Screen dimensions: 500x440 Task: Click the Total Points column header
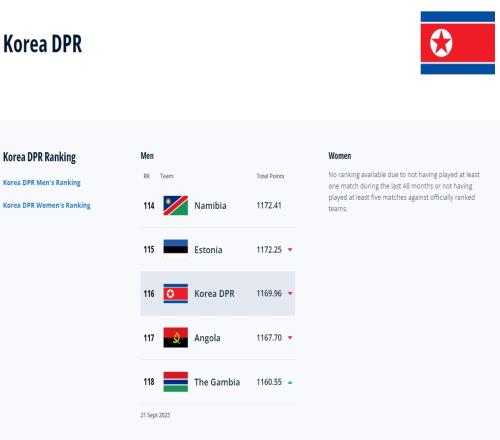click(x=270, y=176)
